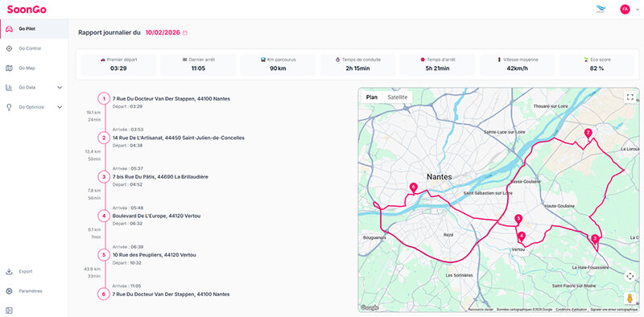
Task: Click the Export download icon
Action: 9,271
